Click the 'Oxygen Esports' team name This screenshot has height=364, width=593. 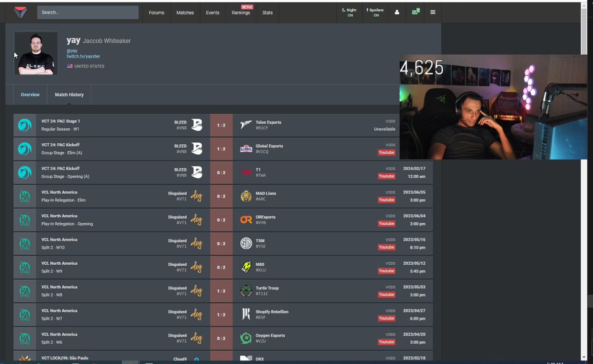tap(270, 336)
